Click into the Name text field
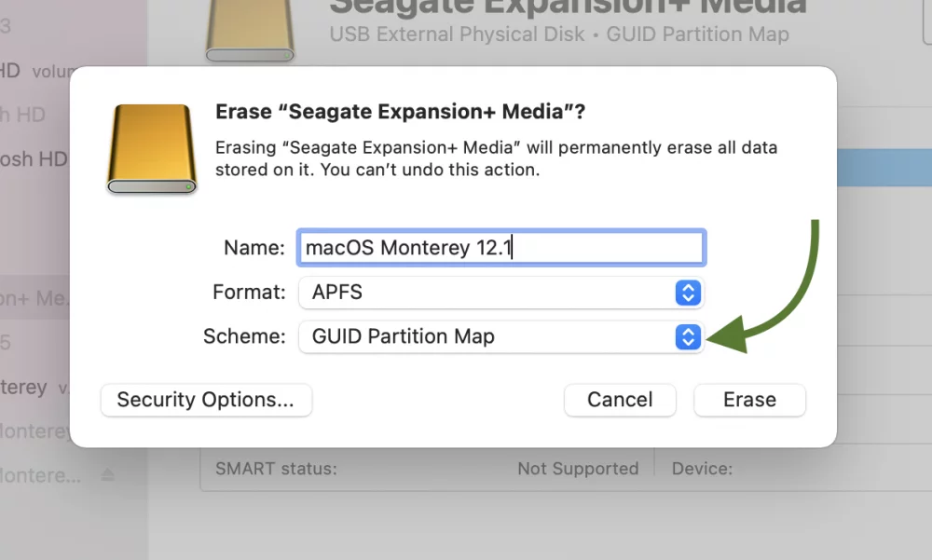The image size is (932, 560). [501, 247]
